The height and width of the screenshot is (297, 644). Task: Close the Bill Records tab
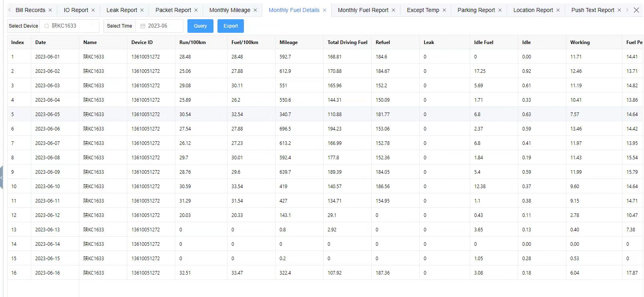(x=50, y=10)
